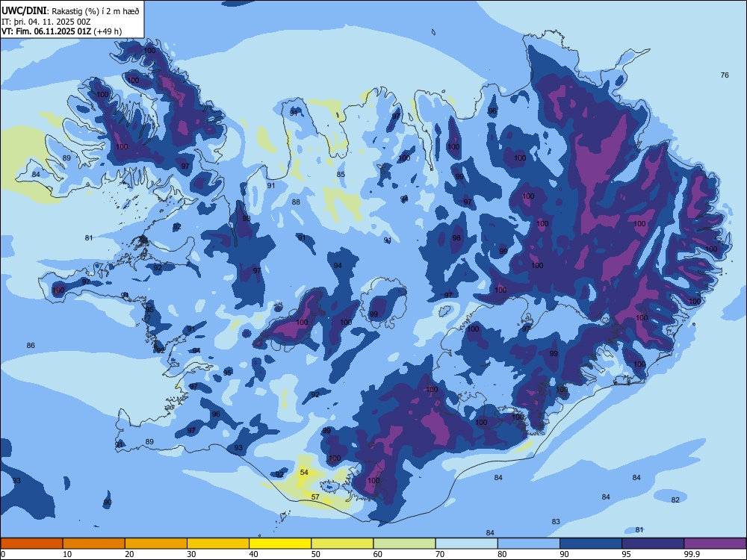The width and height of the screenshot is (747, 560).
Task: Click the 60–70 pale green legend swatch
Action: point(404,544)
